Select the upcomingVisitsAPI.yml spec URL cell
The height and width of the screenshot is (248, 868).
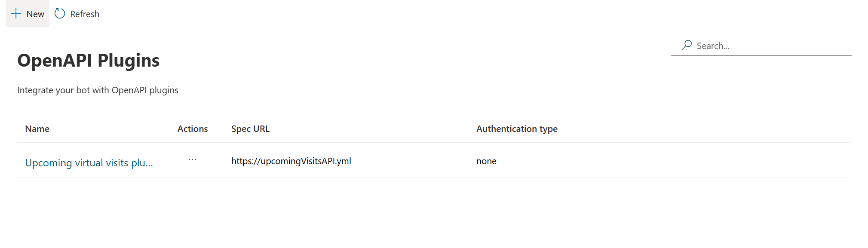pos(291,161)
